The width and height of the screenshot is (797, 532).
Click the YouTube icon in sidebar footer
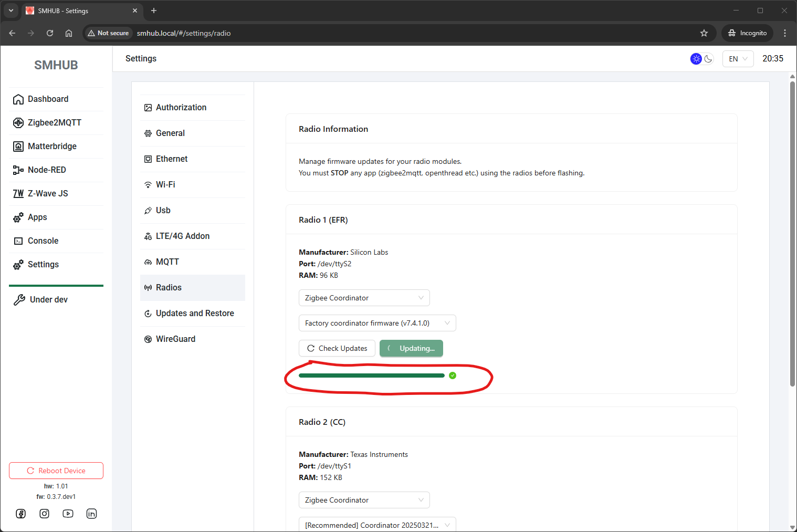pos(68,514)
